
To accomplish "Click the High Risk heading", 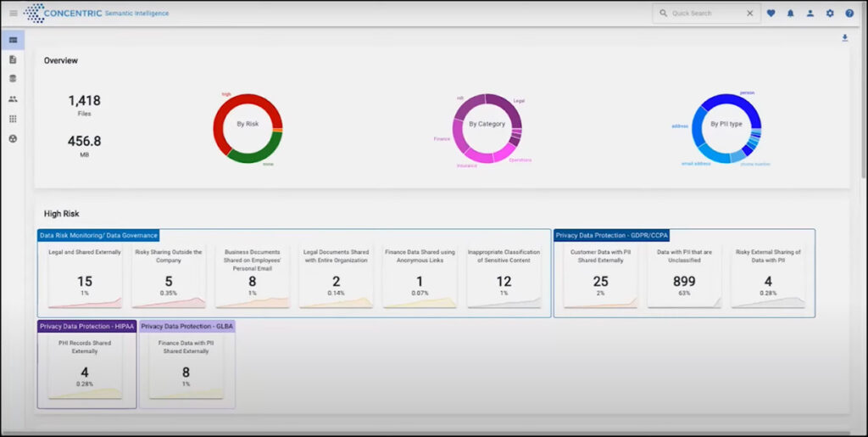I will [62, 213].
